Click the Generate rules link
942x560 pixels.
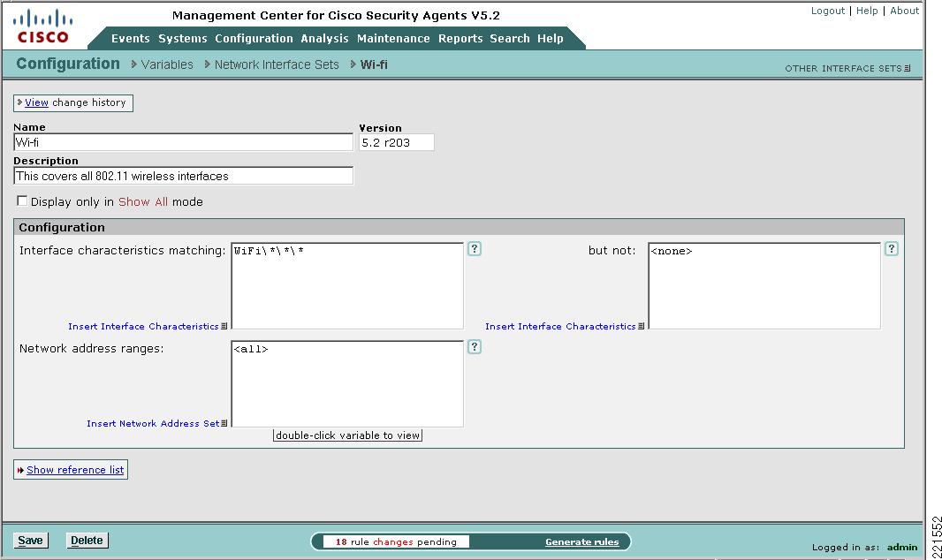click(x=582, y=542)
